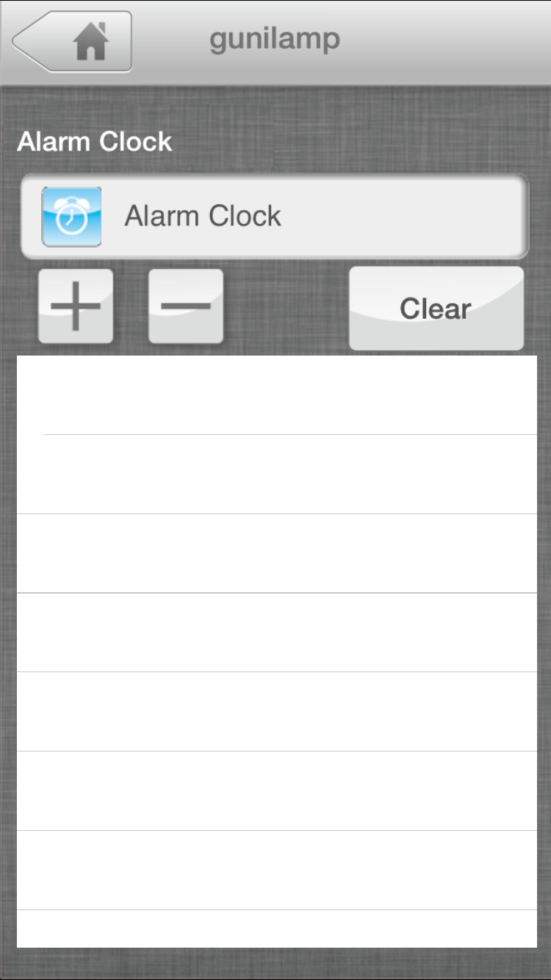Select the Alarm Clock text field label
This screenshot has width=551, height=980.
[x=203, y=216]
